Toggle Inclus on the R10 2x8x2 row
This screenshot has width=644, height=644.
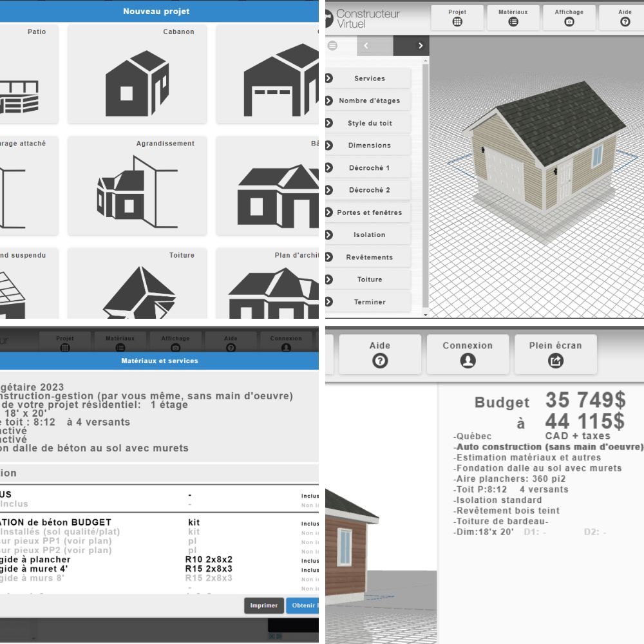(310, 561)
